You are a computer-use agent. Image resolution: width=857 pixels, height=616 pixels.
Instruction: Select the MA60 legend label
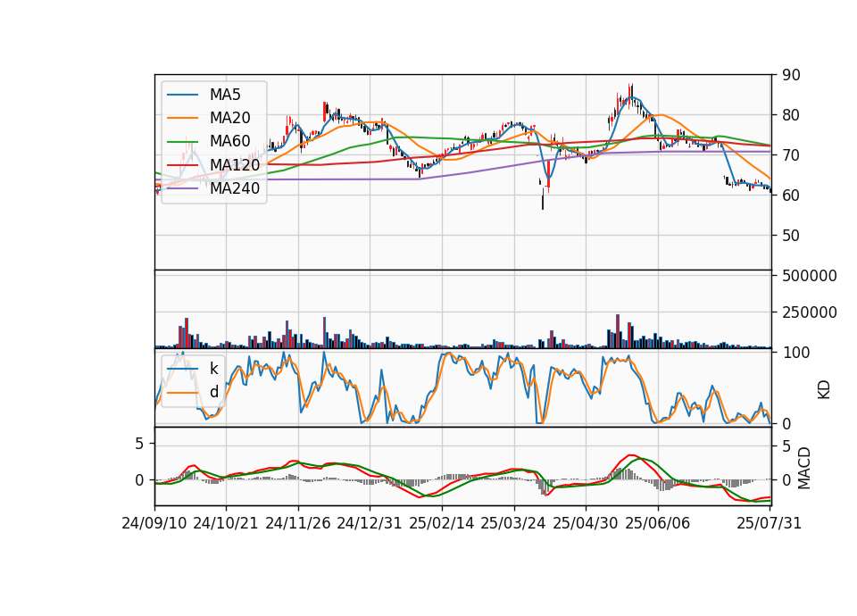pyautogui.click(x=229, y=141)
